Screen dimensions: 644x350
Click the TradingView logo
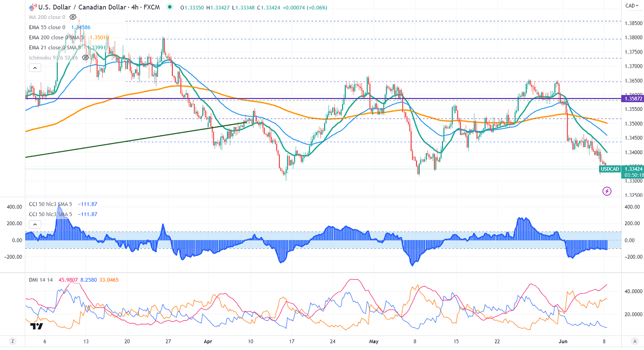click(37, 326)
